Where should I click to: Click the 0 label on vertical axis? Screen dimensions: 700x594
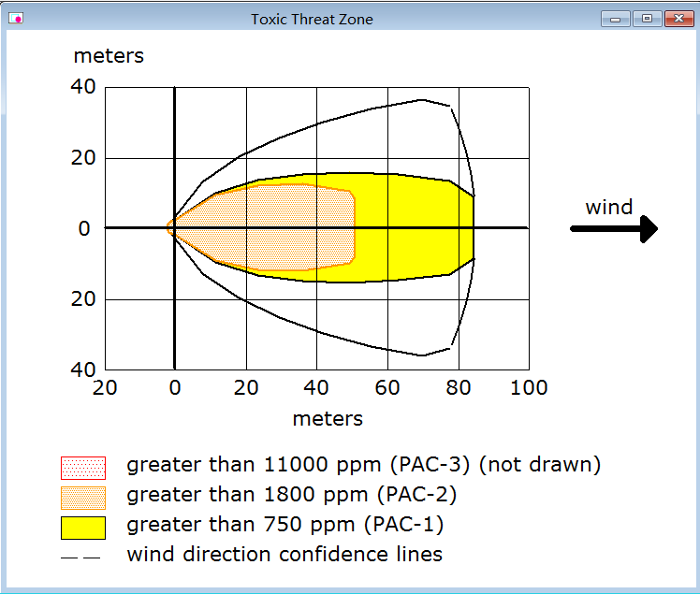pyautogui.click(x=84, y=228)
